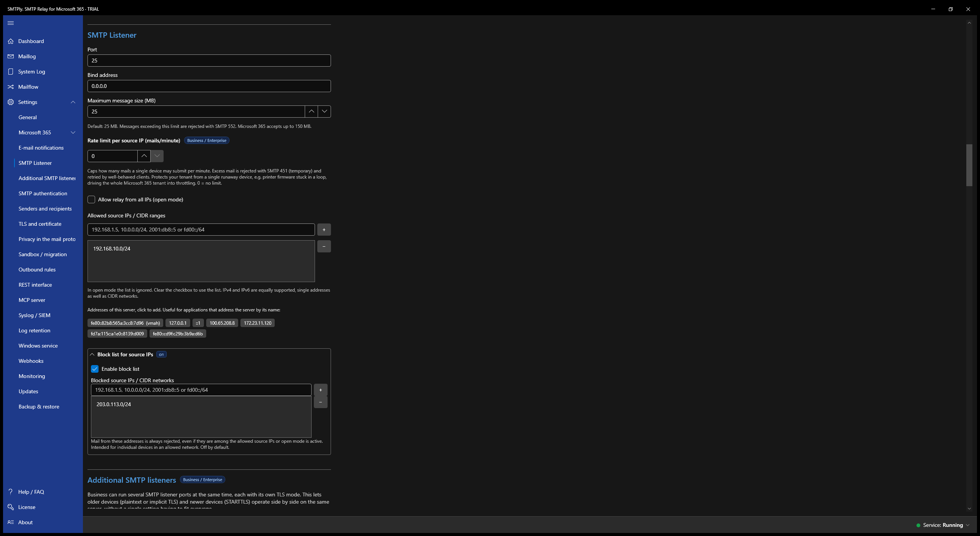Open REST interface settings

tap(35, 285)
